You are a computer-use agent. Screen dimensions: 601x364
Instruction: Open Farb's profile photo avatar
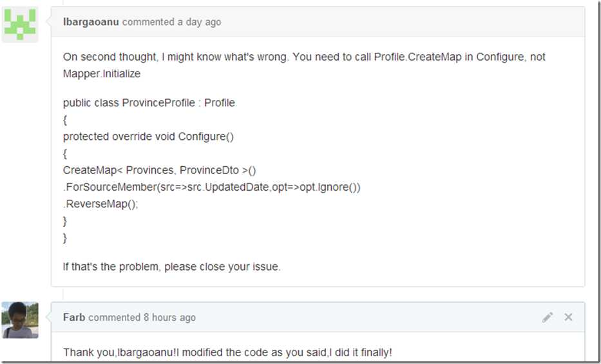click(x=20, y=320)
